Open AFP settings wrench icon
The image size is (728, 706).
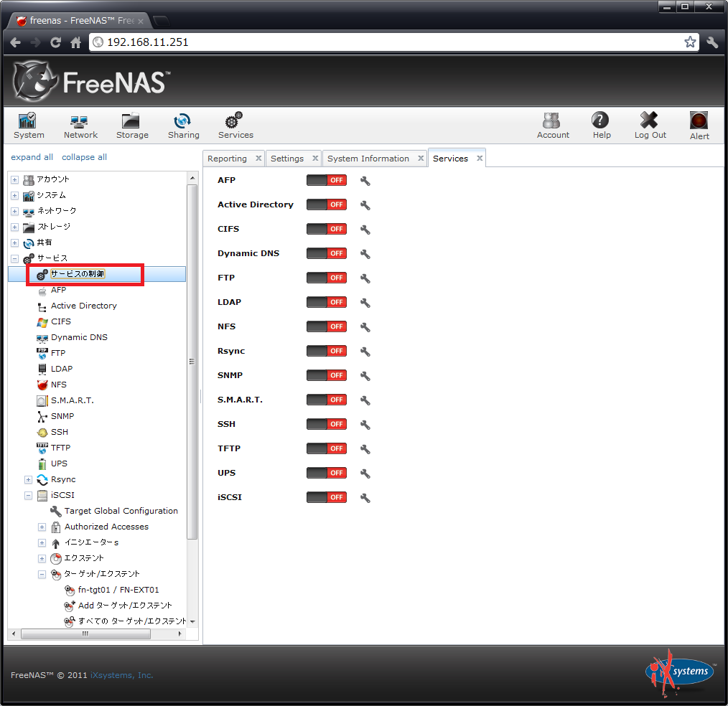(365, 181)
